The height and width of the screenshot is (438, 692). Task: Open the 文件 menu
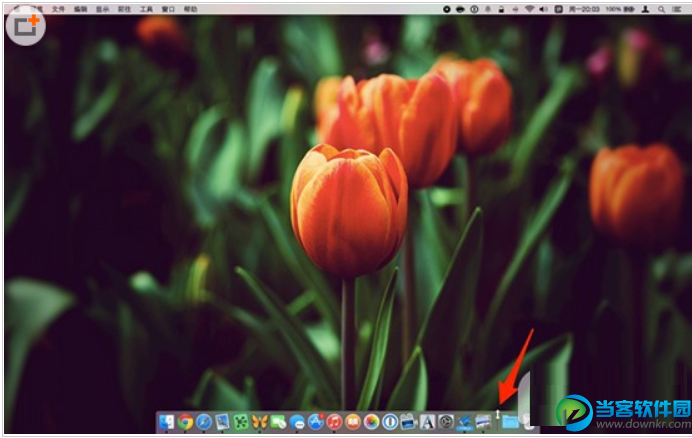point(58,8)
